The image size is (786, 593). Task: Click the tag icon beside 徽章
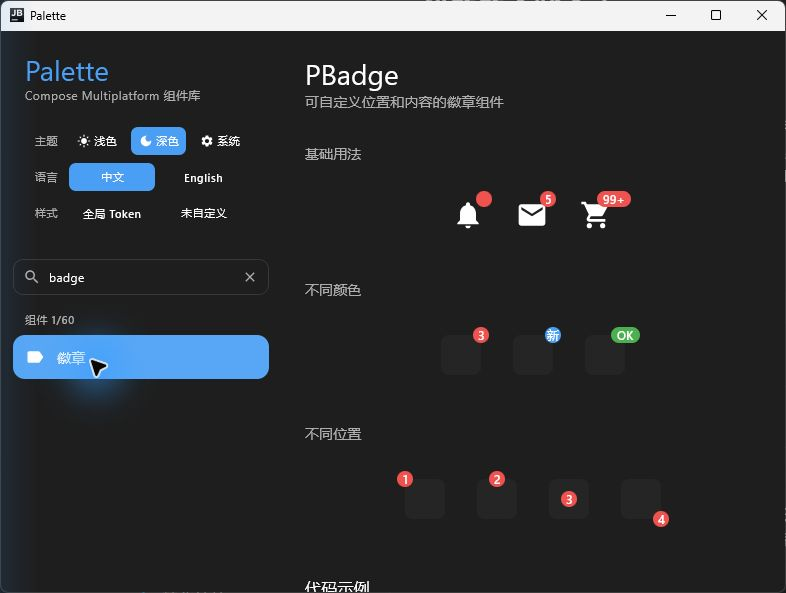coord(35,357)
